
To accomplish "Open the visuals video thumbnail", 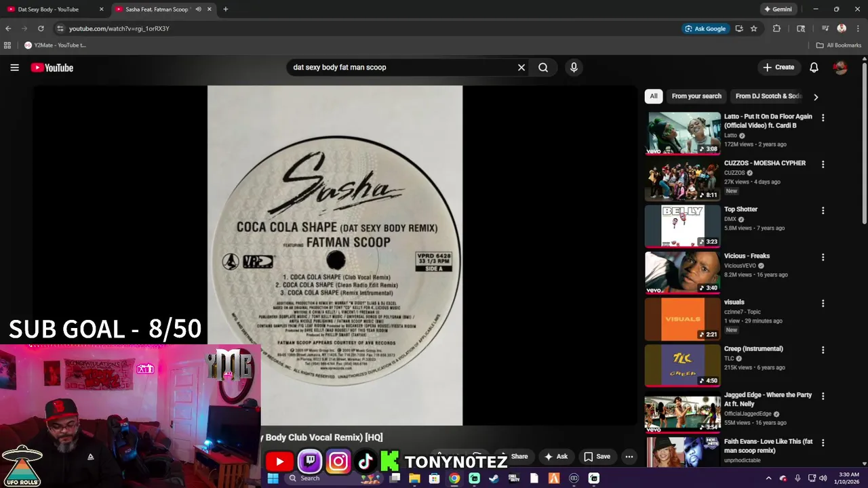I will pyautogui.click(x=683, y=319).
